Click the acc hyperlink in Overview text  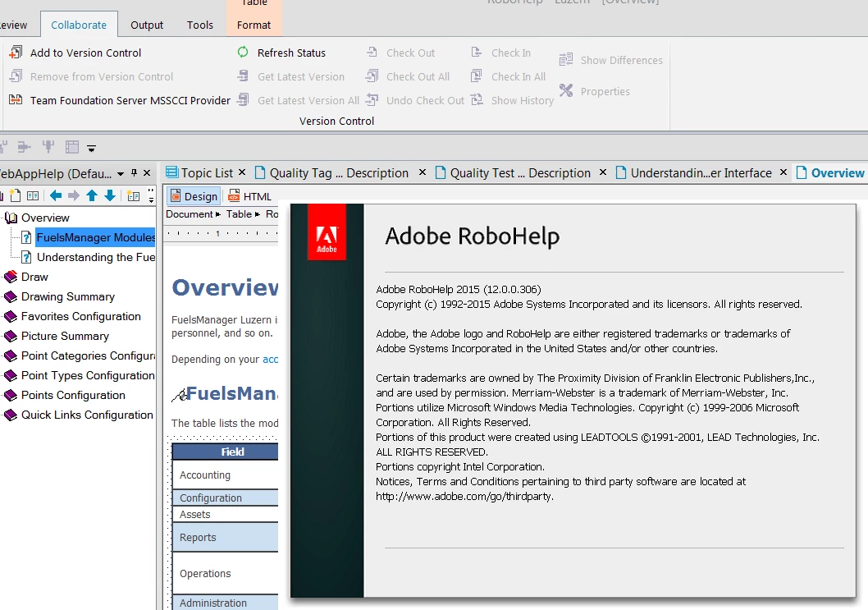270,359
